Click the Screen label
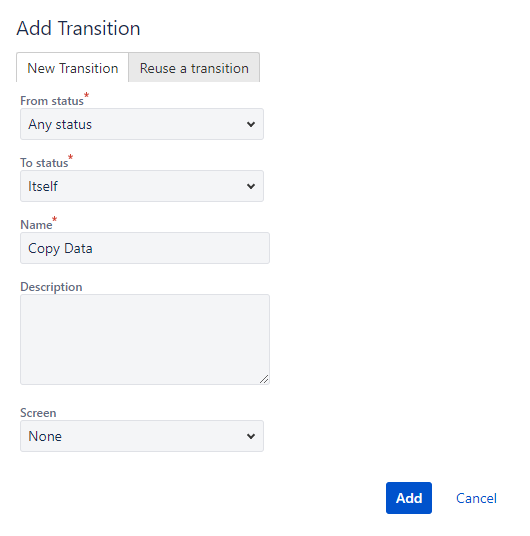530x536 pixels. coord(38,413)
